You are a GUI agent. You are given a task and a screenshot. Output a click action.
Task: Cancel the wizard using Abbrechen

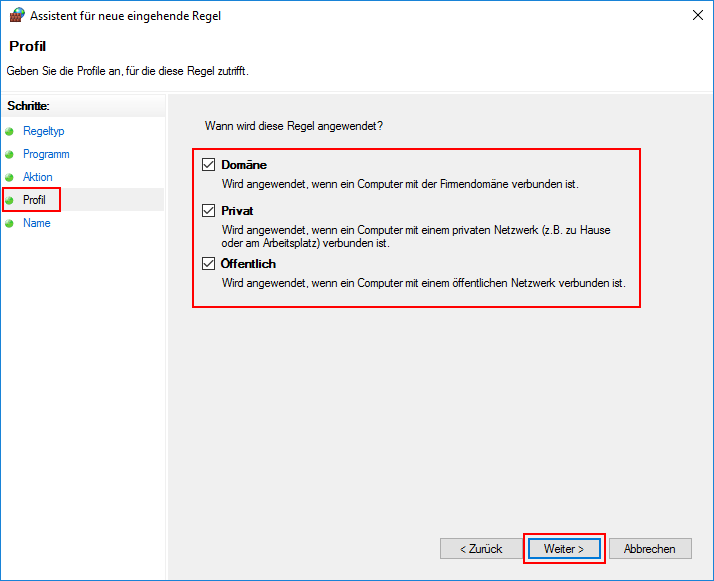pyautogui.click(x=649, y=549)
